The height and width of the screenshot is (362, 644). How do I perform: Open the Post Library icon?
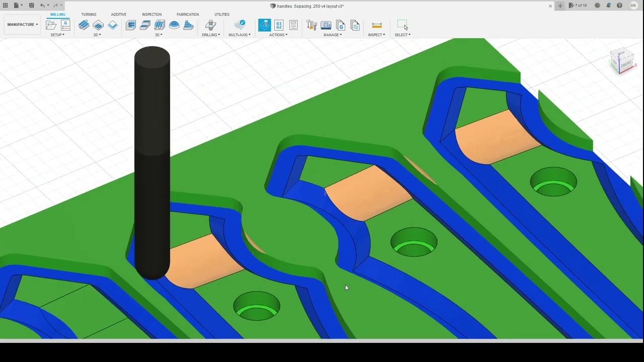341,25
